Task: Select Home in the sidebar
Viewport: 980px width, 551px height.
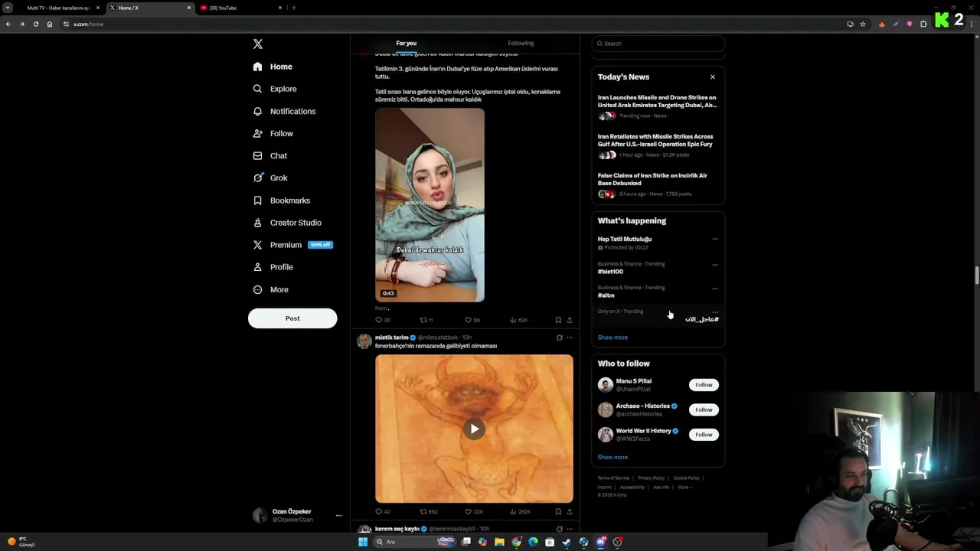Action: pyautogui.click(x=273, y=67)
